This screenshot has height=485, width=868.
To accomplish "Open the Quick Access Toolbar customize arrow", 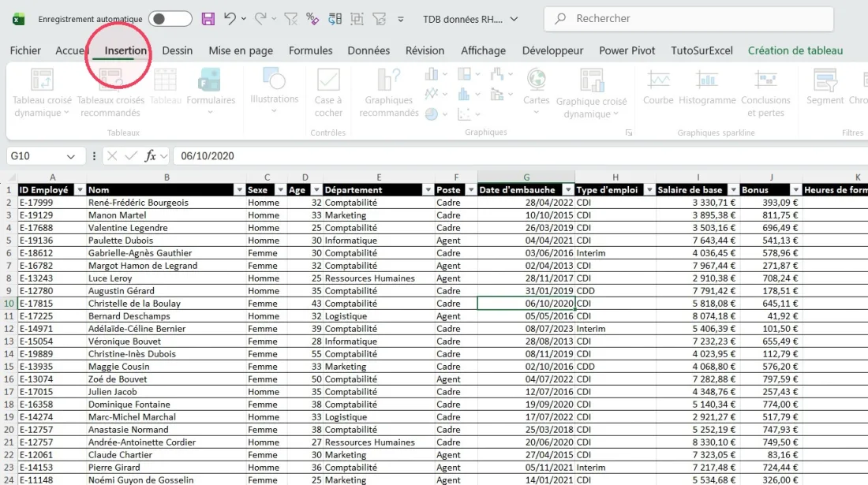I will (x=401, y=20).
